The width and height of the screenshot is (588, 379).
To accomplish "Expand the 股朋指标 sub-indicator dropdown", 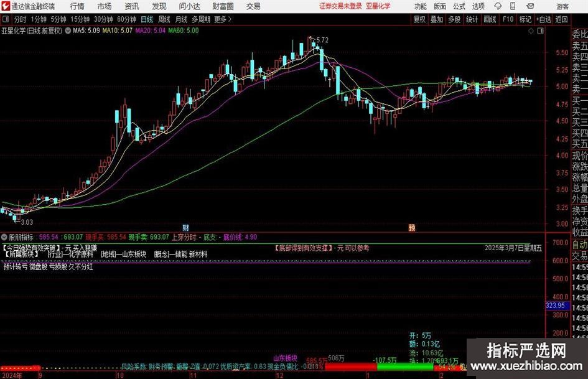I will coord(4,237).
